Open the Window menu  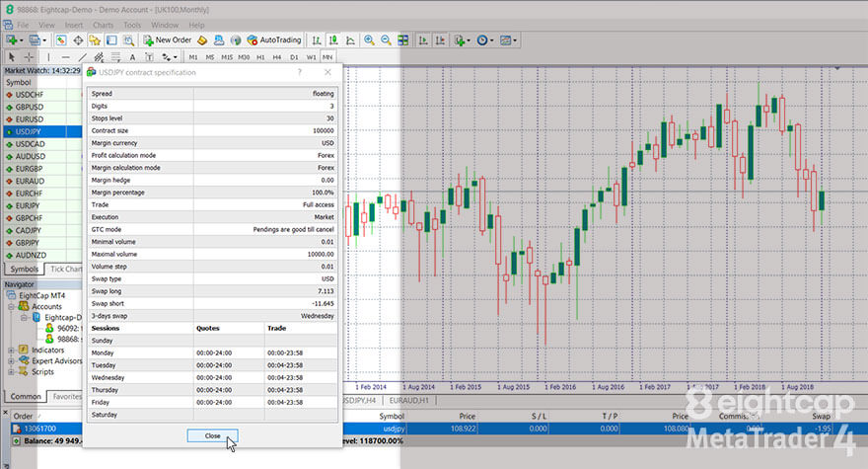(165, 25)
